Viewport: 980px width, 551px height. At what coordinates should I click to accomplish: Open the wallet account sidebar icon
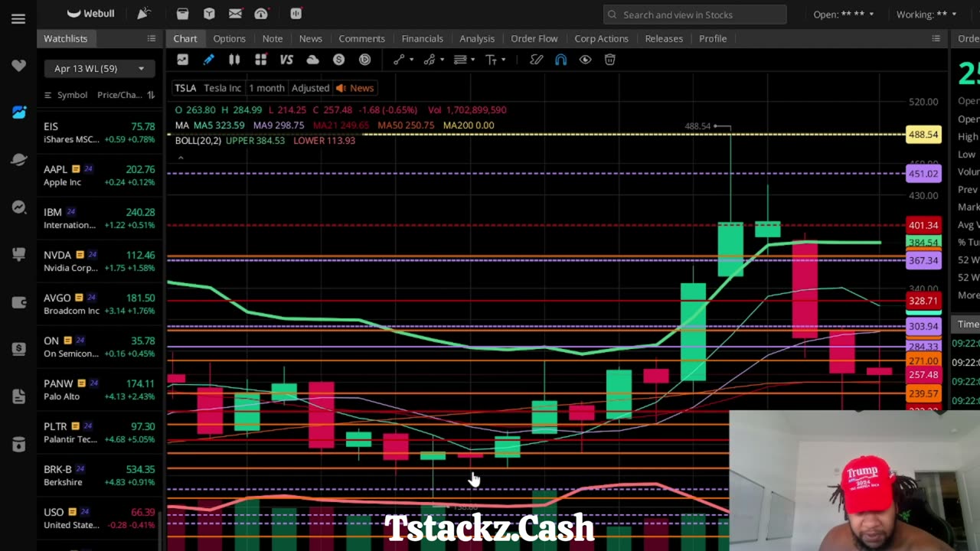pyautogui.click(x=18, y=302)
